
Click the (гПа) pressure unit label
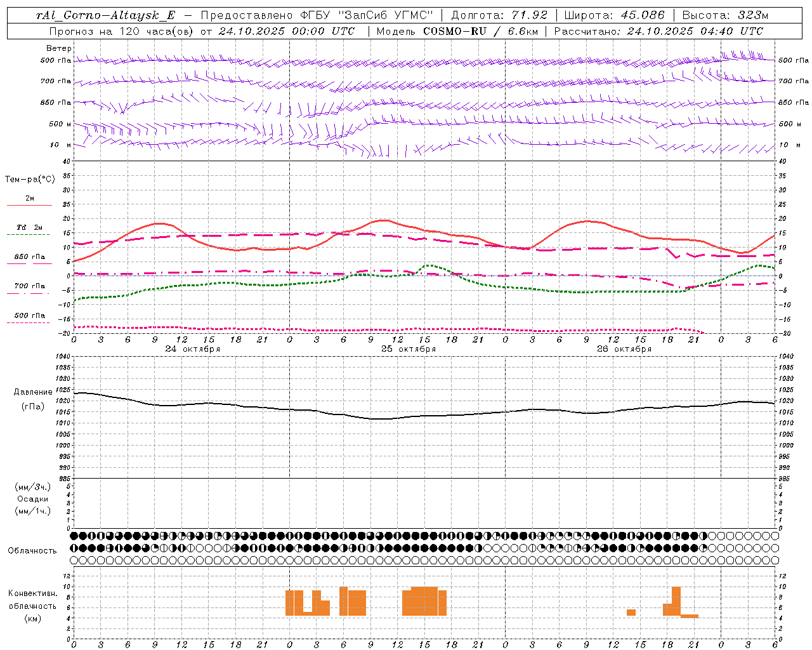[x=33, y=406]
